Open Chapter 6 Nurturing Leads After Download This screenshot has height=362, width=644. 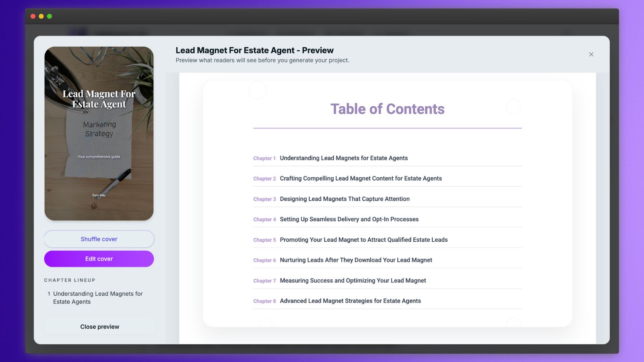coord(356,260)
